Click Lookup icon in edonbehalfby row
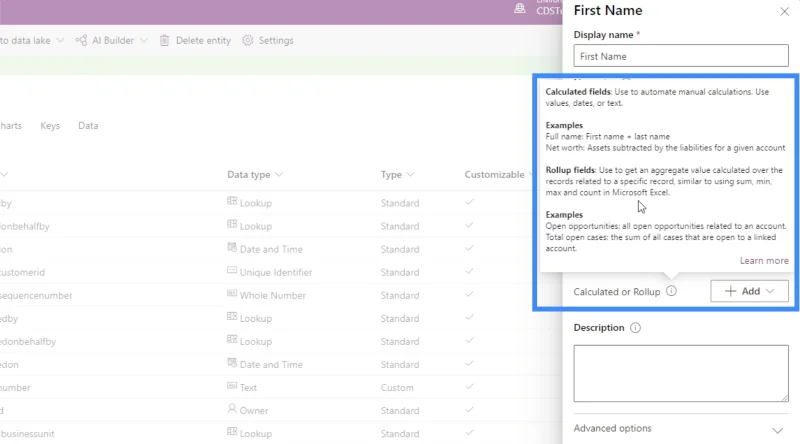800x444 pixels. 232,339
